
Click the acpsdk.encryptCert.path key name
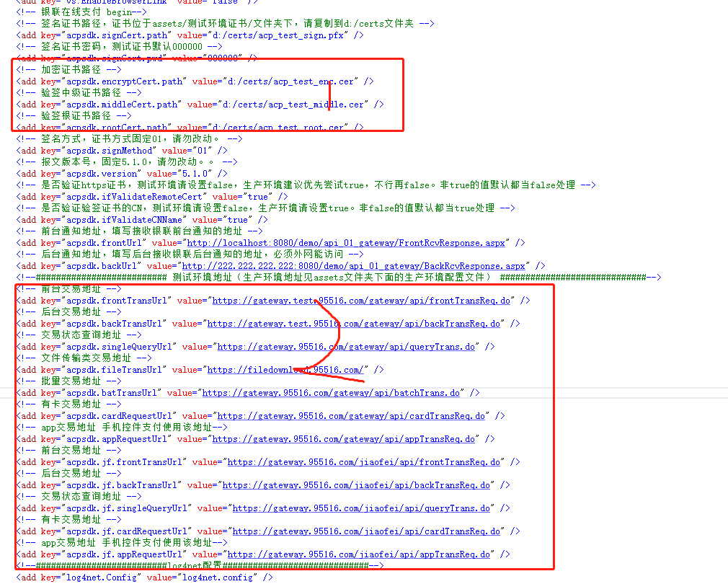coord(125,81)
